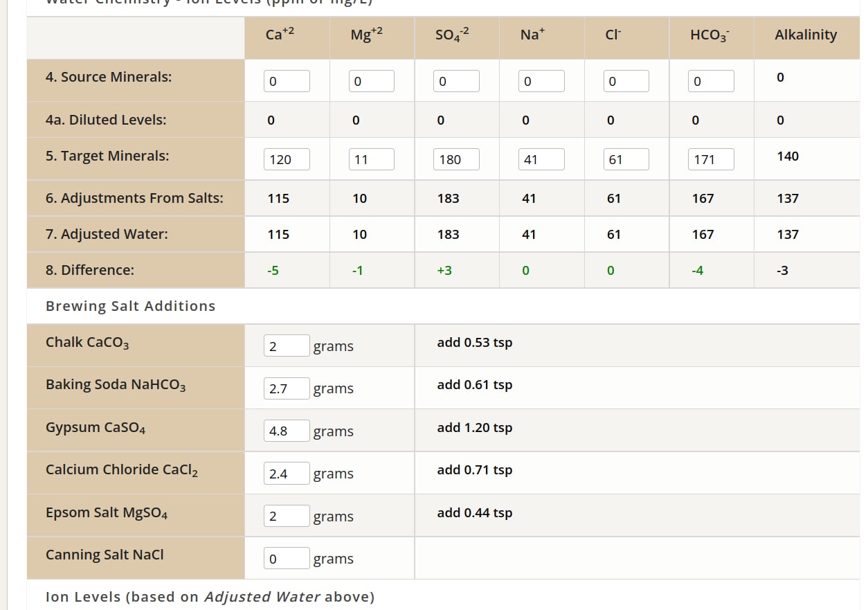Click Adjusted Water HCO3- value 167
The image size is (868, 610).
click(x=703, y=234)
